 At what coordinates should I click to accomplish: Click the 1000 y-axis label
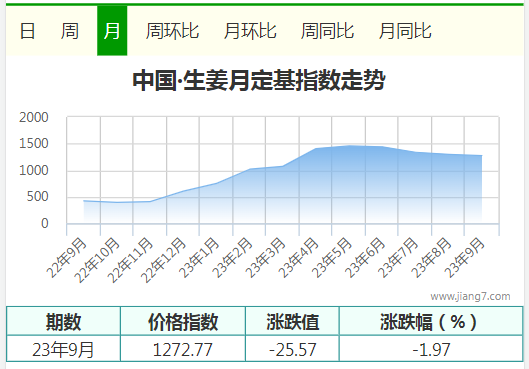coord(34,170)
